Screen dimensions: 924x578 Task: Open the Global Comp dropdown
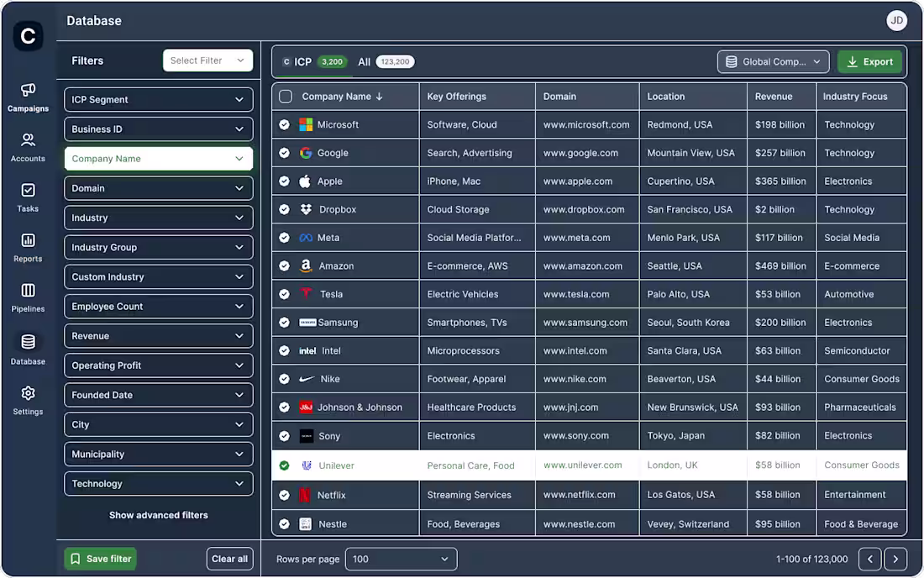click(772, 61)
